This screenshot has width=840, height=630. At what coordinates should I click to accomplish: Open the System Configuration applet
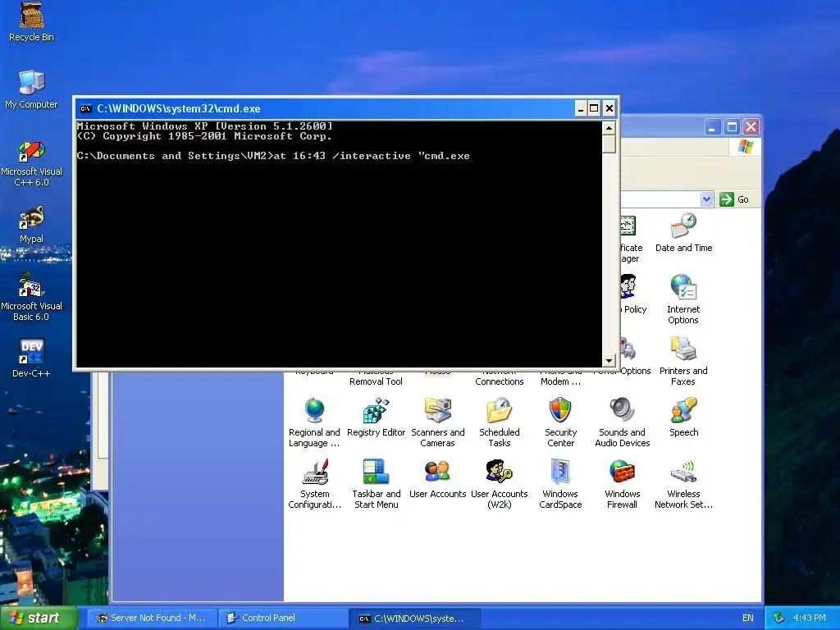coord(314,484)
